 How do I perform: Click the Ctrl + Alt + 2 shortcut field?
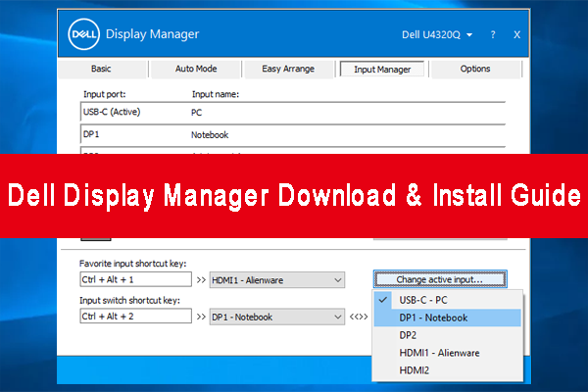tap(136, 317)
